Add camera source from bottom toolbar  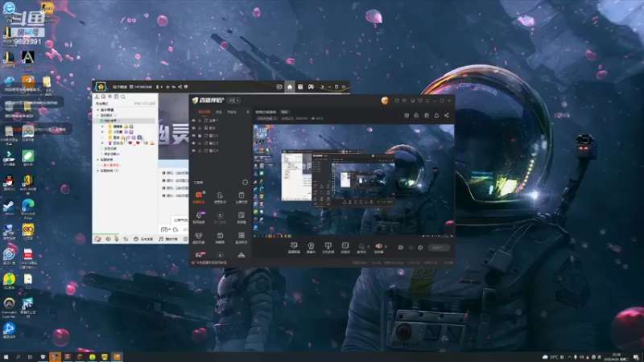pyautogui.click(x=311, y=247)
